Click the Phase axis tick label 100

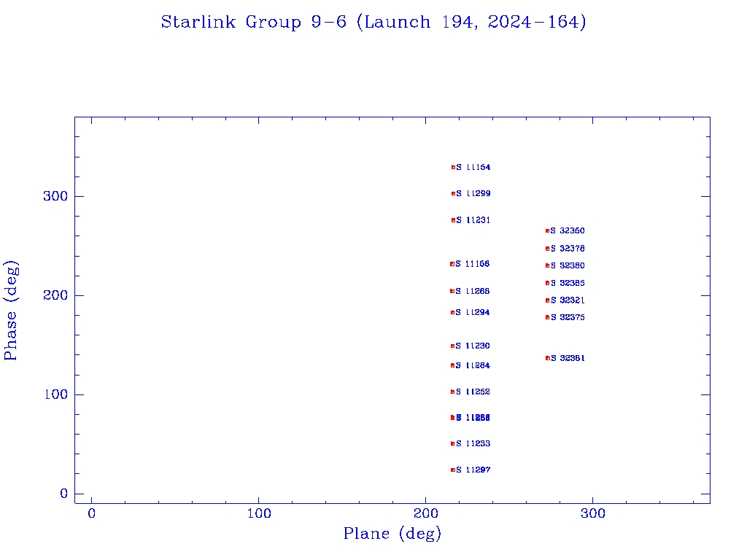point(55,394)
